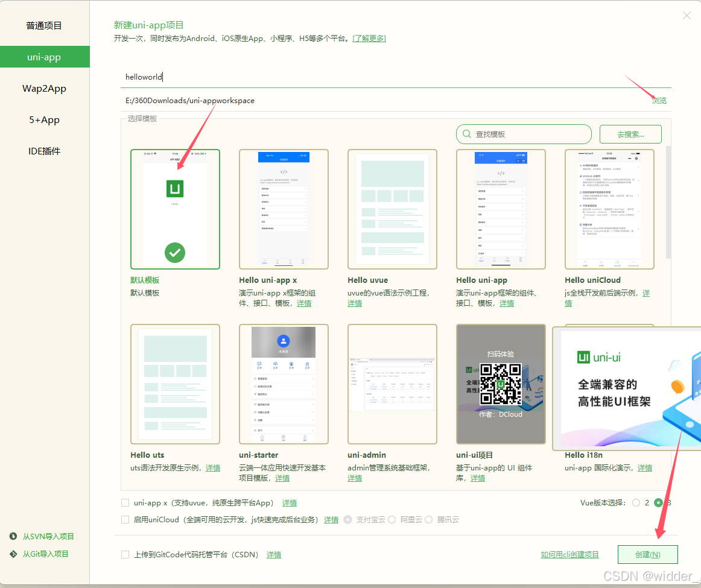Click 浏览 to choose project folder
The width and height of the screenshot is (701, 588).
tap(659, 101)
